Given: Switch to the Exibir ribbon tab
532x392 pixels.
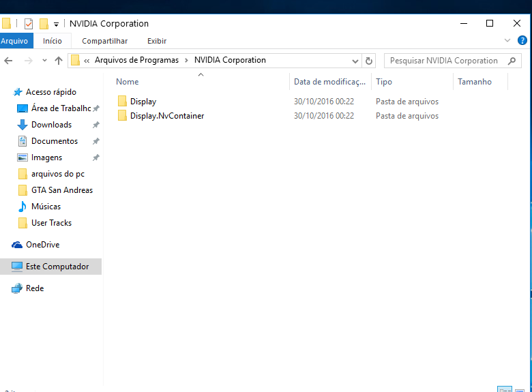Looking at the screenshot, I should click(x=157, y=41).
